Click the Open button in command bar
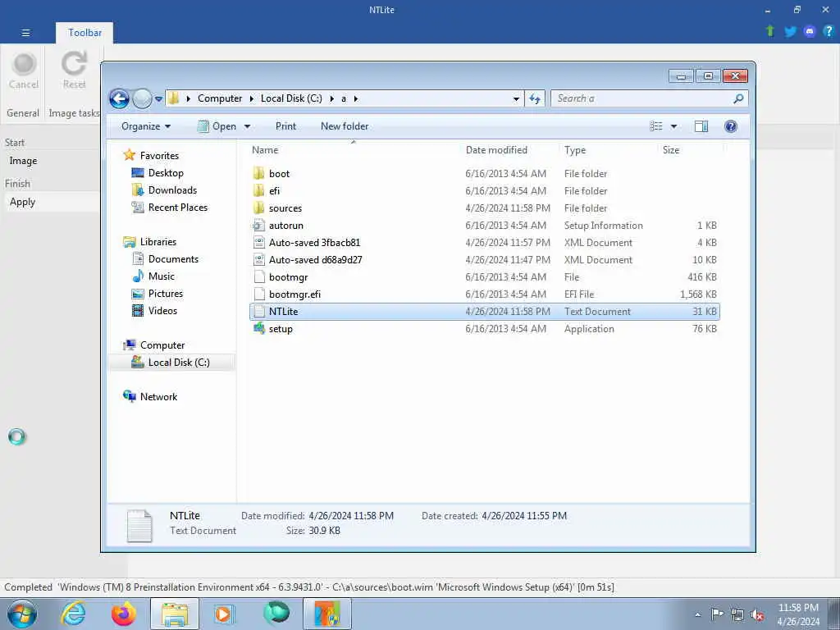The width and height of the screenshot is (840, 630). click(x=217, y=126)
